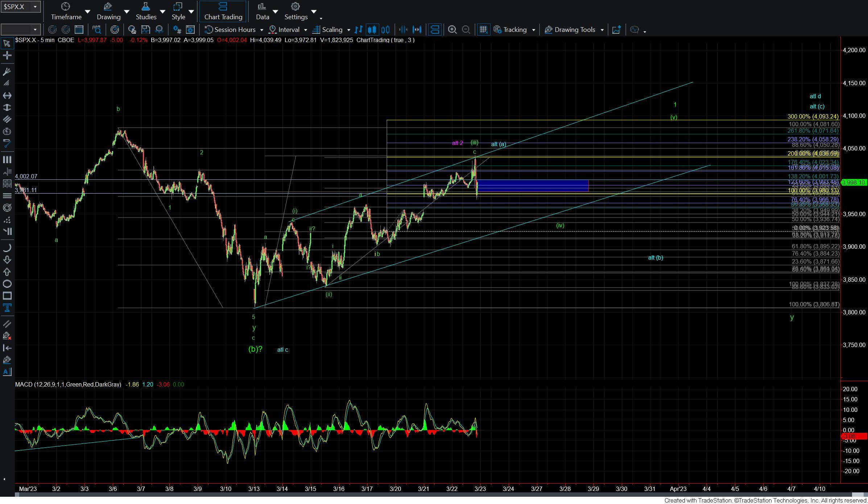Pick the down arrow drawing tool
Screen dimensions: 868x504
point(7,260)
